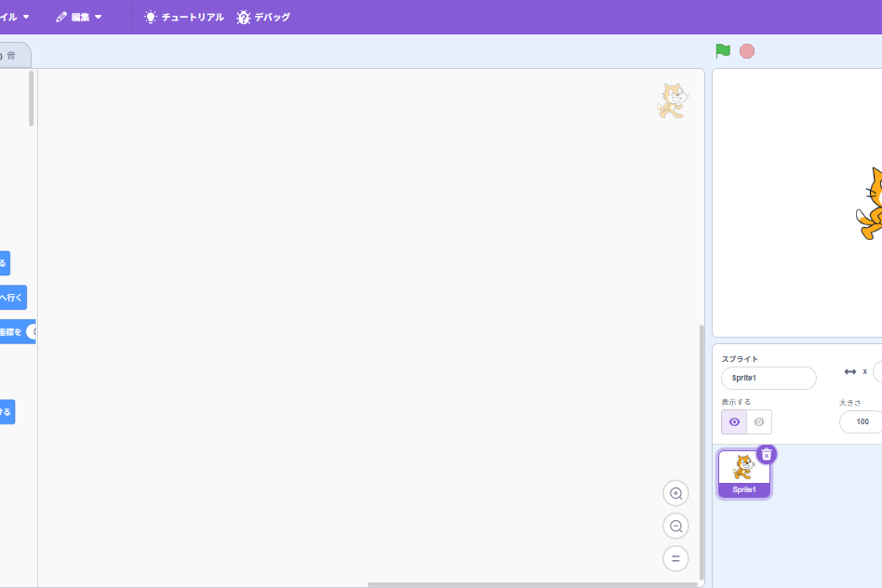
Task: Click the green flag to run project
Action: [723, 51]
